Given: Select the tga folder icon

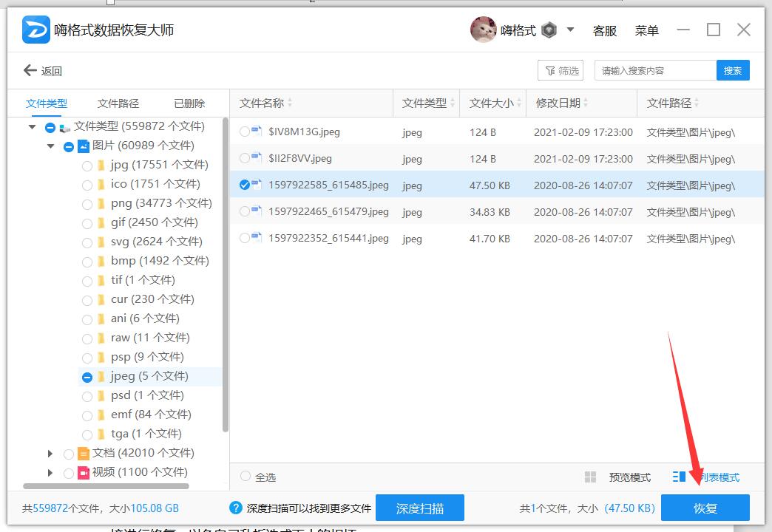Looking at the screenshot, I should [101, 434].
